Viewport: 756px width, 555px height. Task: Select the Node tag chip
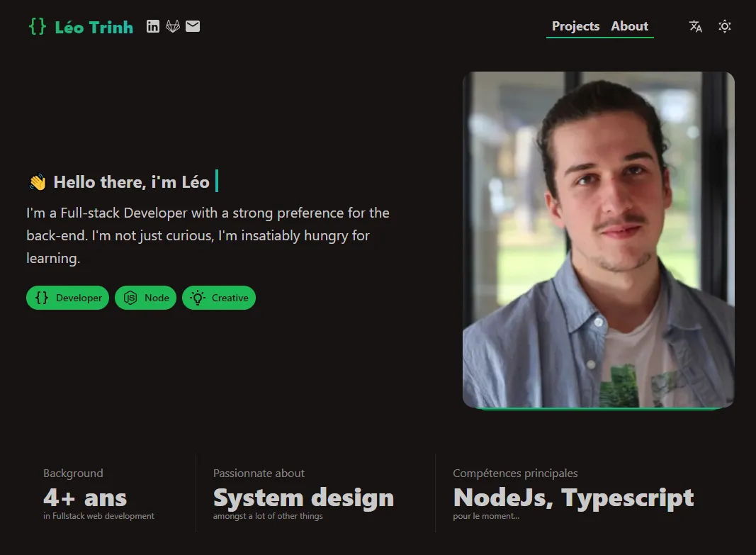(x=146, y=298)
